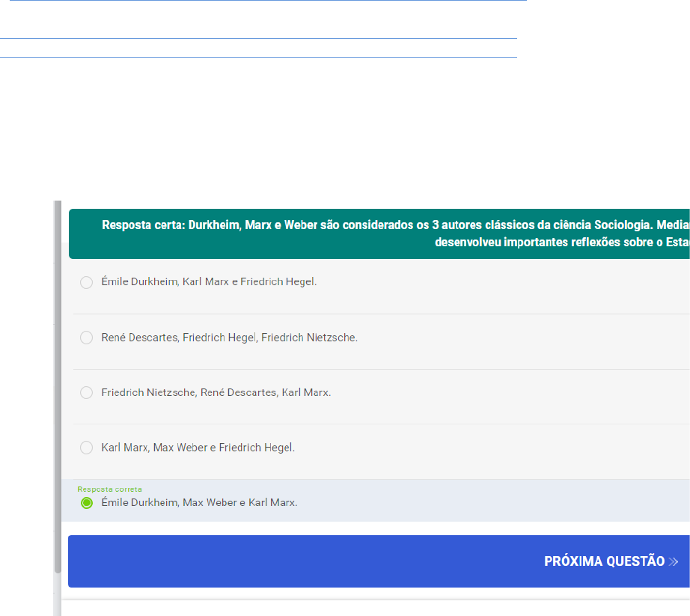Pick radio for Karl Marx, Max Weber e Hegel
This screenshot has height=616, width=690.
tap(86, 448)
